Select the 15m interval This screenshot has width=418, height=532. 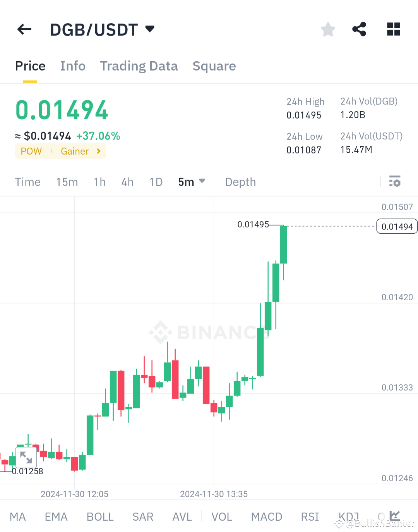click(67, 182)
